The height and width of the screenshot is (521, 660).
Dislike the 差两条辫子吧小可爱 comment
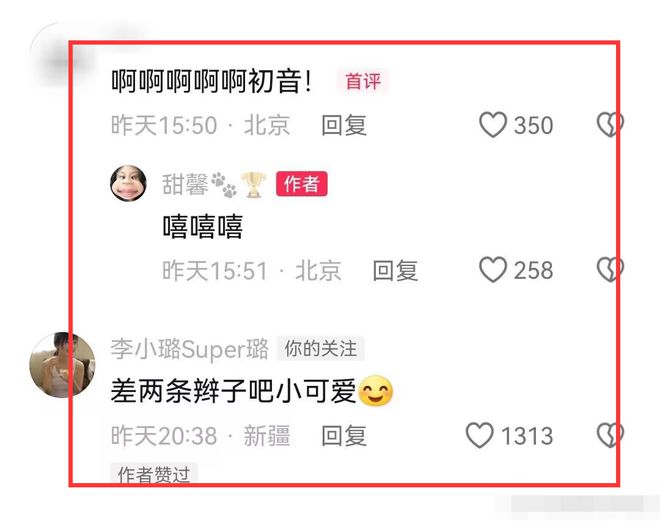610,435
